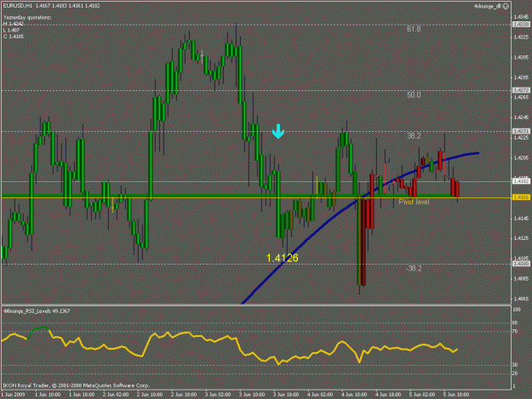Select the H 1.4242 yesterday high value
Viewport: 532px width, 399px height.
(x=14, y=24)
